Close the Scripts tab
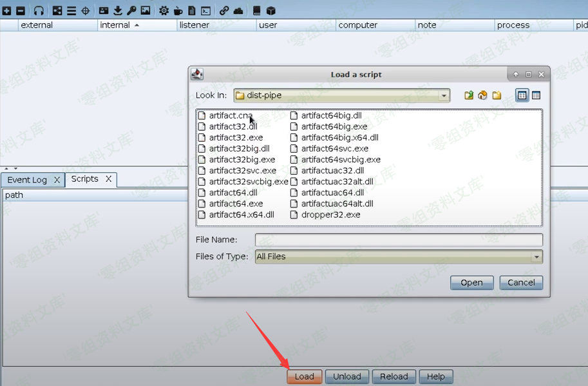Screen dimensions: 588x386 point(108,179)
